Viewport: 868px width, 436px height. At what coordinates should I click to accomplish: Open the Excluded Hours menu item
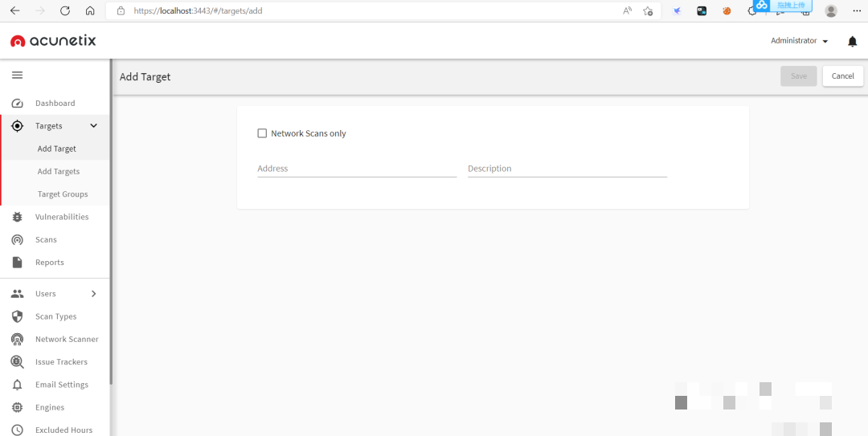click(x=55, y=430)
